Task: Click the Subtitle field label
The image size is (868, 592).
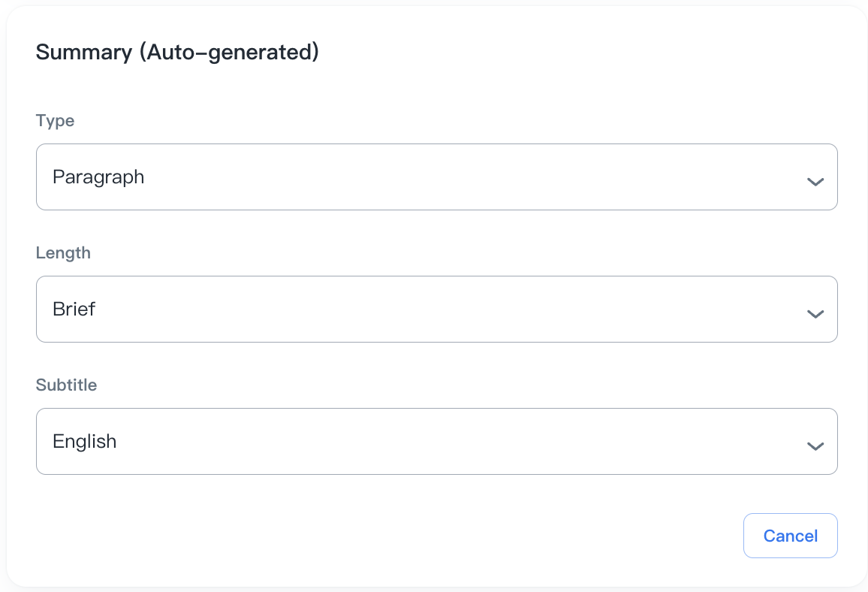Action: tap(66, 385)
